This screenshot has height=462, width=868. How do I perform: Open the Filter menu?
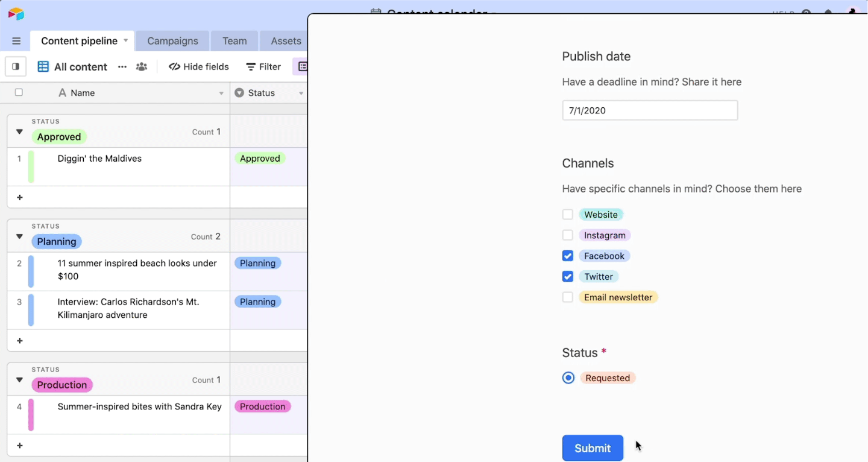263,66
